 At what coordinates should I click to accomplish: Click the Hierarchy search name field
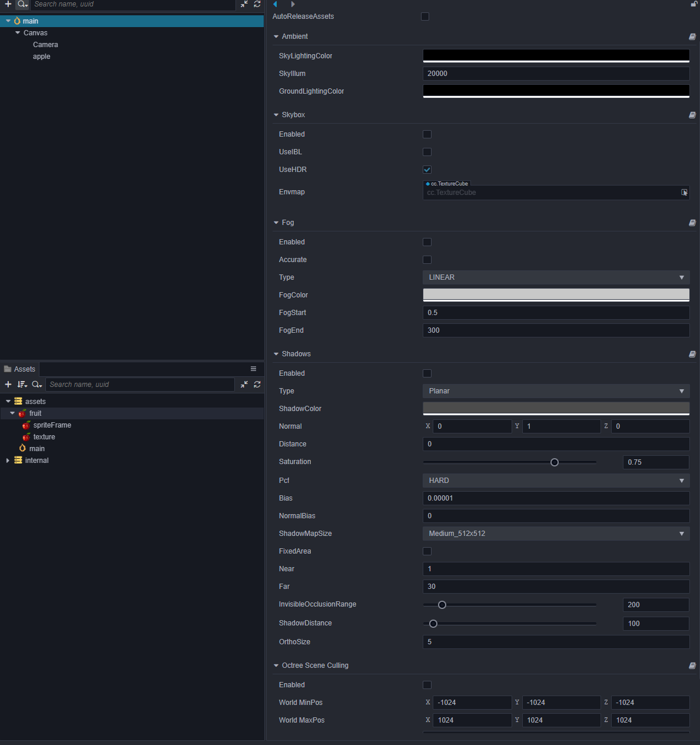tap(133, 4)
